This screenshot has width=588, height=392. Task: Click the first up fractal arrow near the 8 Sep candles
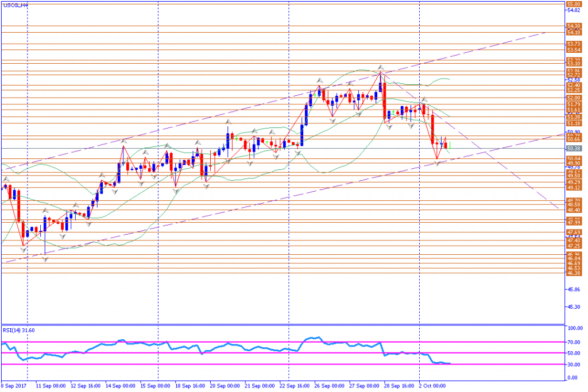pos(6,179)
